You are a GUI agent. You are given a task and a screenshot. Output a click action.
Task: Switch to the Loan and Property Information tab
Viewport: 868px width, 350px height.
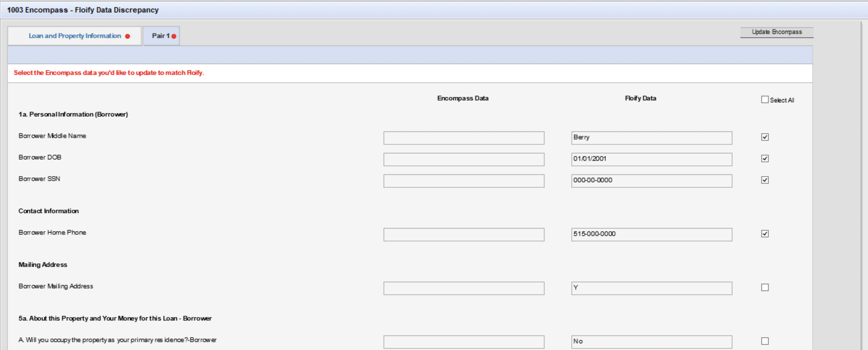point(75,36)
